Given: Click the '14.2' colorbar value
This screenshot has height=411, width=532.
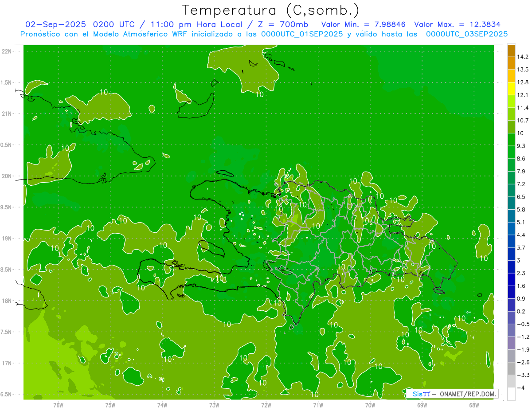Looking at the screenshot, I should (x=523, y=57).
